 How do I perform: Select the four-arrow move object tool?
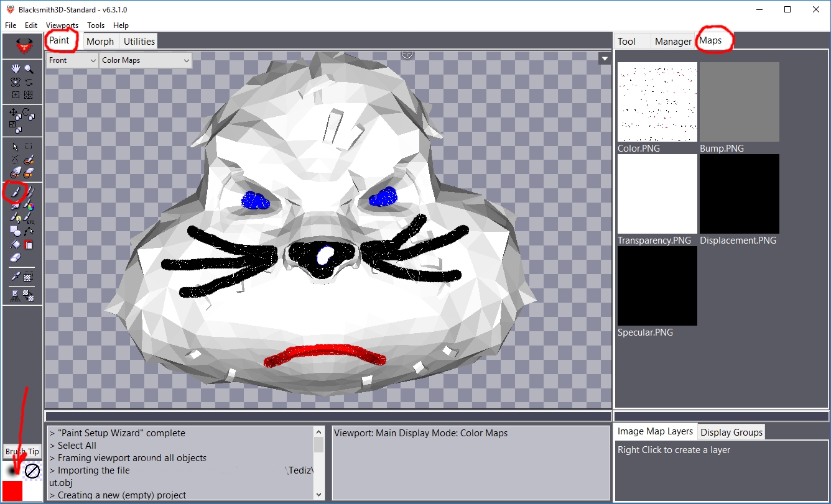click(x=14, y=114)
